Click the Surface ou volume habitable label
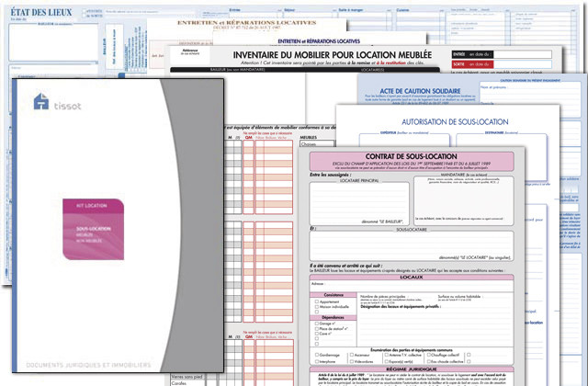 pos(459,296)
